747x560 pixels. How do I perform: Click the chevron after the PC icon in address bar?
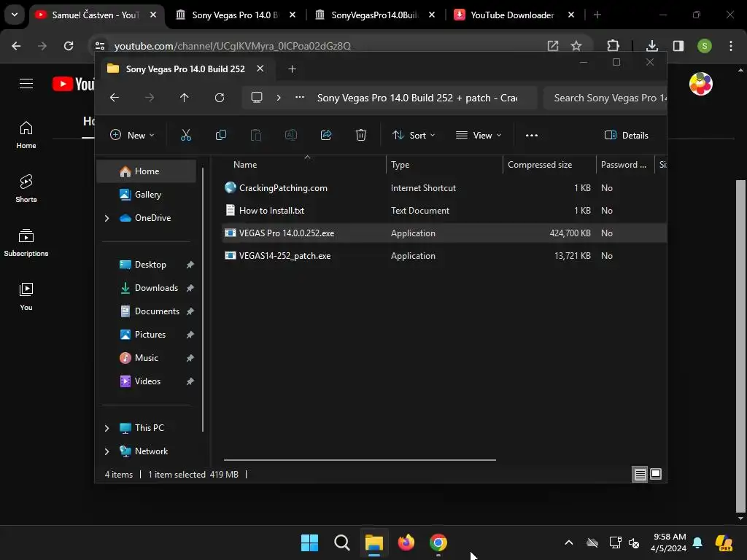(x=279, y=98)
